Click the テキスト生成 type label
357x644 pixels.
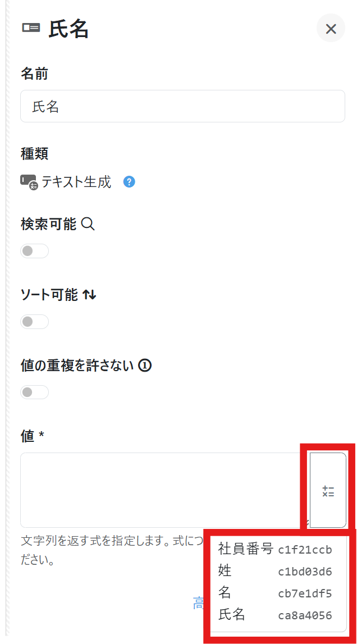point(76,182)
